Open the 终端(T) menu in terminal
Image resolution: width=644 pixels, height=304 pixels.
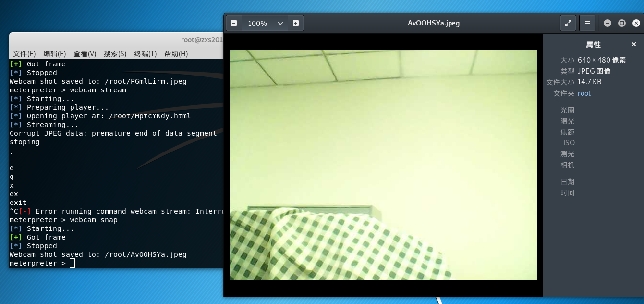click(x=146, y=53)
